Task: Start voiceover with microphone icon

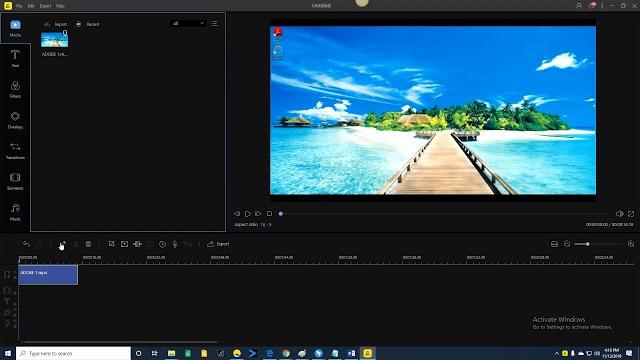Action: coord(175,244)
